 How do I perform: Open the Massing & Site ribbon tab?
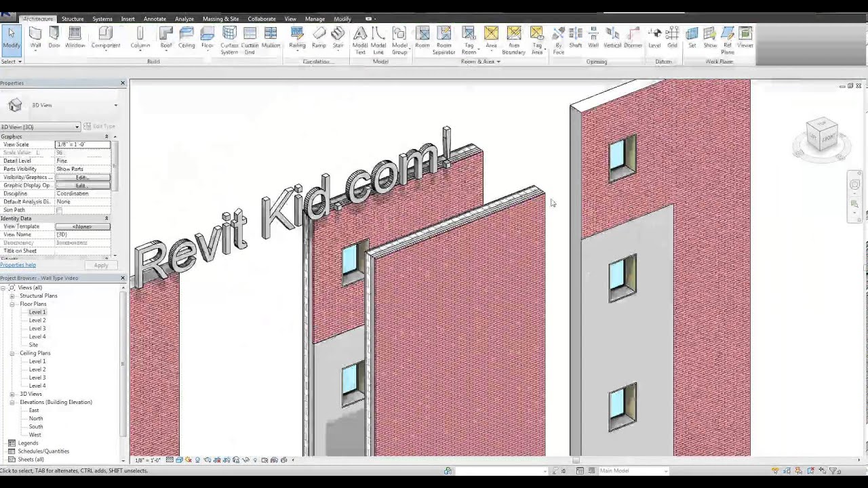(220, 19)
